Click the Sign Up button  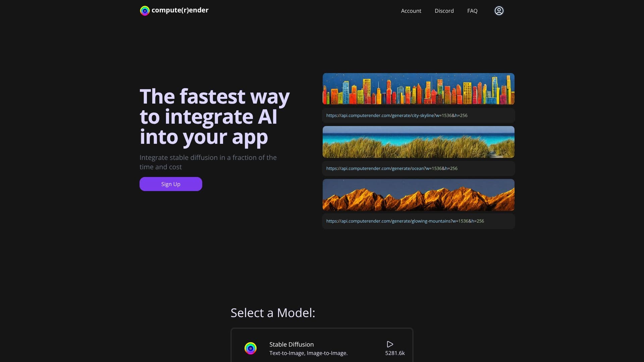[x=171, y=184]
